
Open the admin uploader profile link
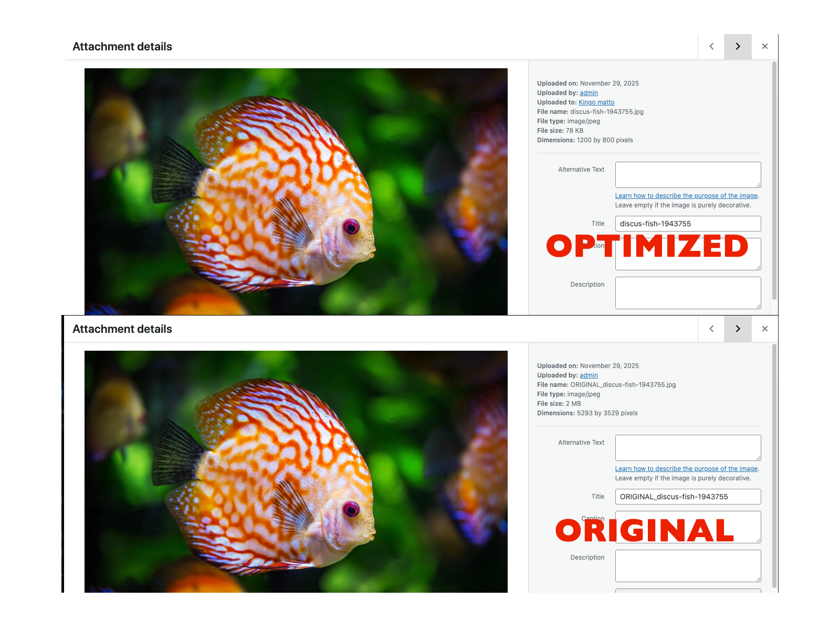[588, 92]
